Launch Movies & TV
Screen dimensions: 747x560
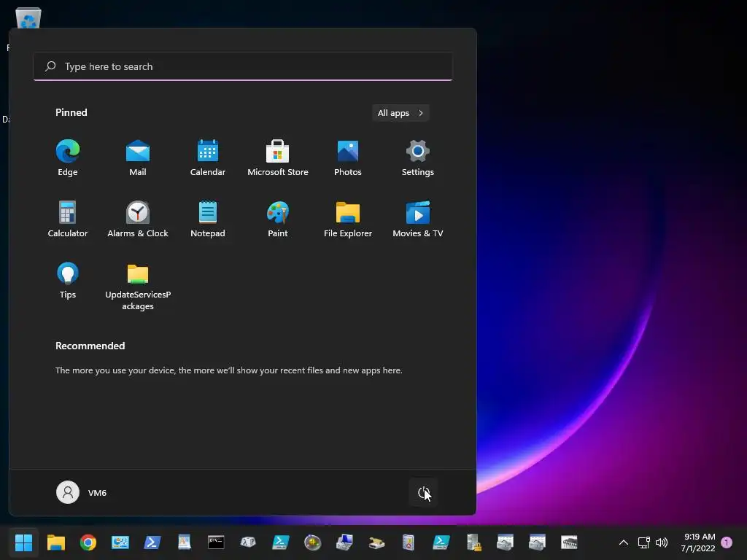coord(418,219)
